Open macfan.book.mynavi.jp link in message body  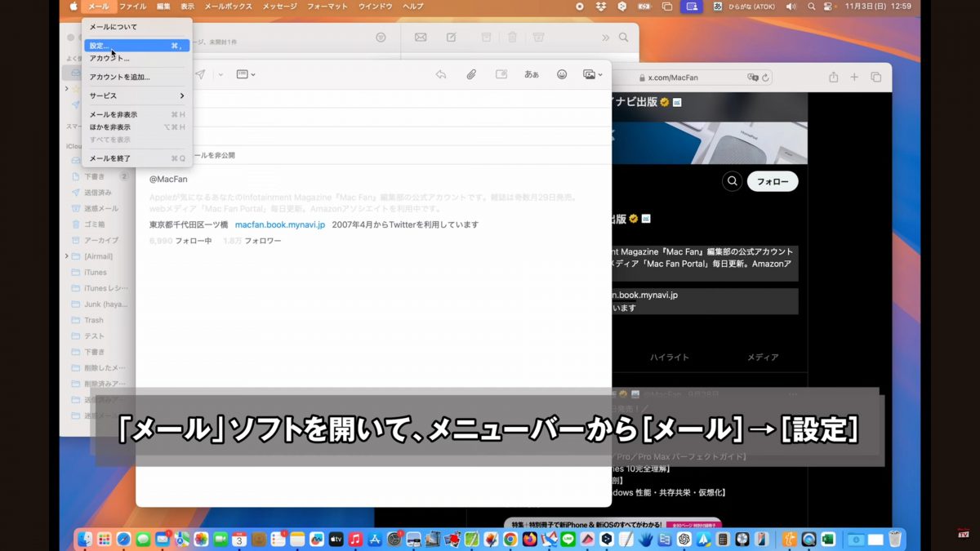[280, 224]
